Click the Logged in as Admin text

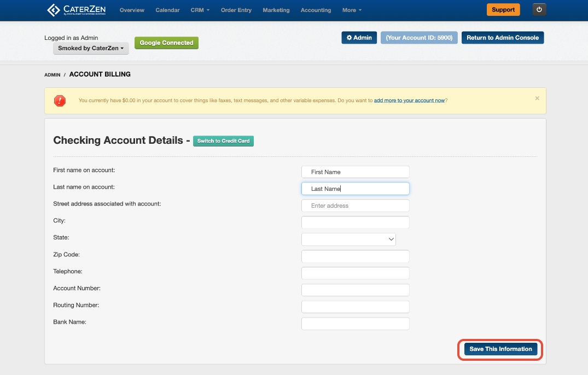point(71,38)
